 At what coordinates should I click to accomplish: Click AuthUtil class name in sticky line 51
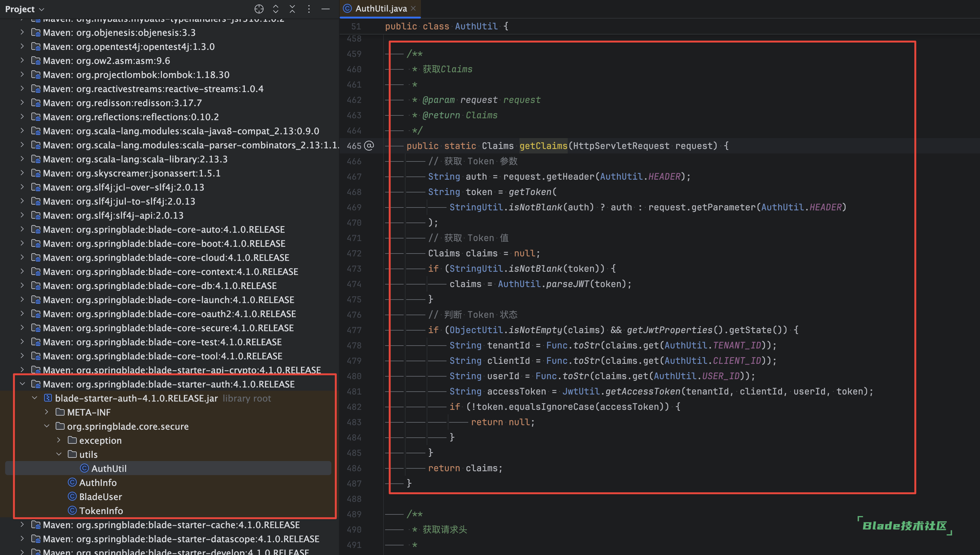tap(476, 26)
